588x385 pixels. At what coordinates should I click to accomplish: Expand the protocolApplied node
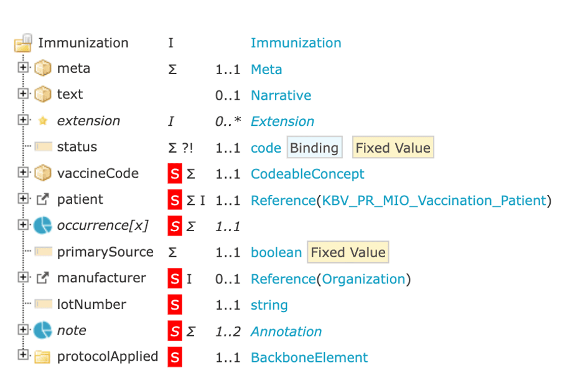23,354
